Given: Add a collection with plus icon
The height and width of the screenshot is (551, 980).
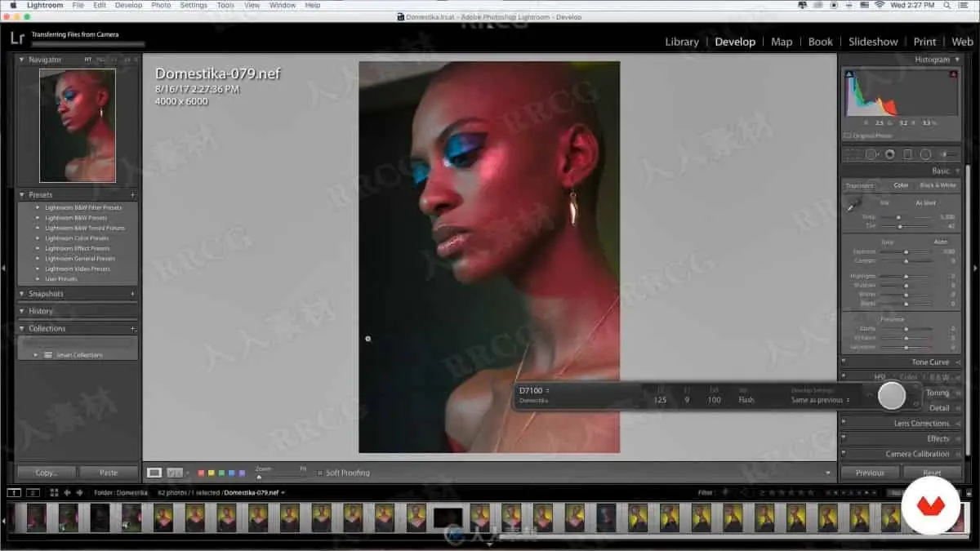Looking at the screenshot, I should [x=132, y=328].
